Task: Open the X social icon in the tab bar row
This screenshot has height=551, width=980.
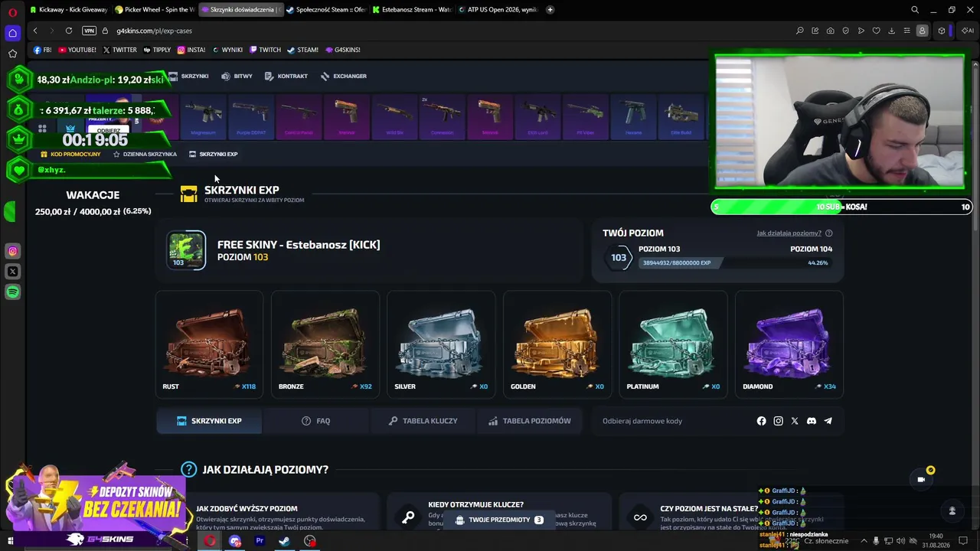Action: [x=795, y=421]
